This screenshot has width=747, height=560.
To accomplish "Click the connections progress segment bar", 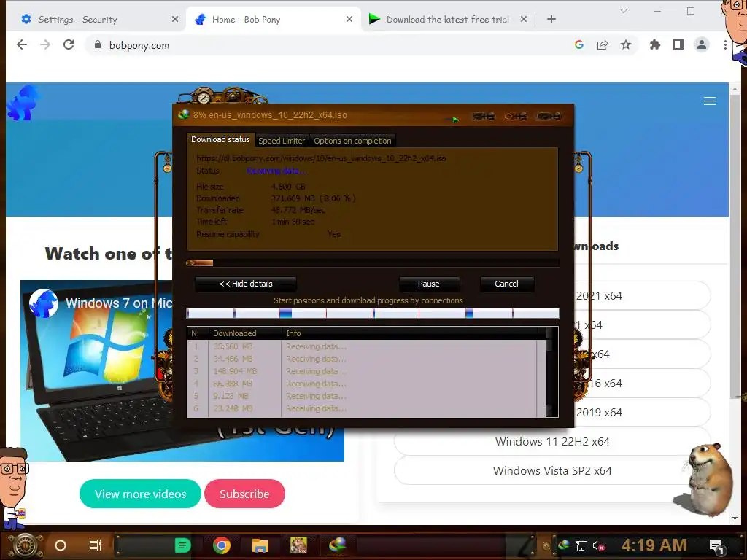I will click(373, 313).
